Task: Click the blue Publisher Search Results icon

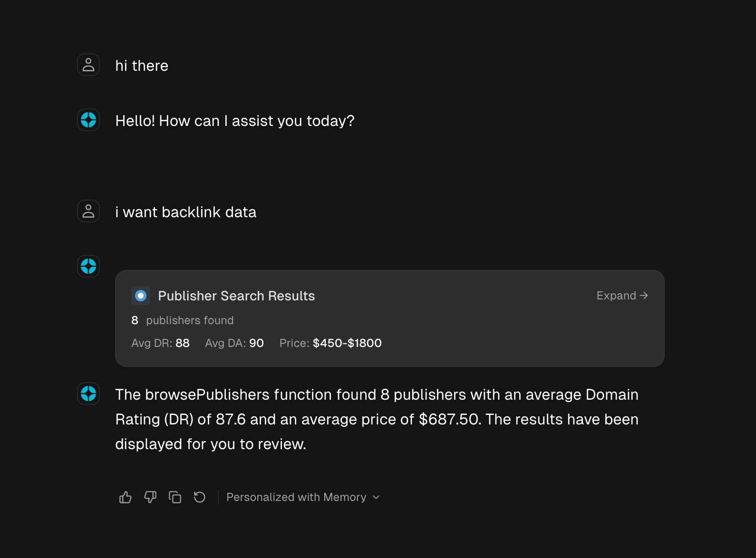Action: click(141, 296)
